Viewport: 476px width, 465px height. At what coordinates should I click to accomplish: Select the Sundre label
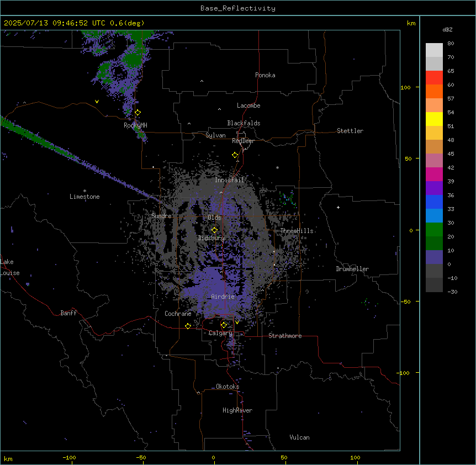click(x=161, y=216)
